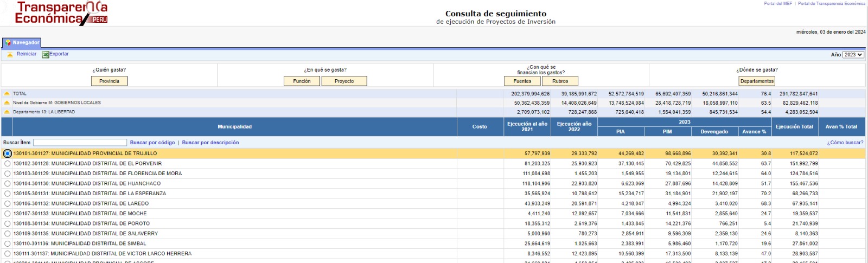868x263 pixels.
Task: Open Portal del MEF link
Action: pyautogui.click(x=778, y=4)
